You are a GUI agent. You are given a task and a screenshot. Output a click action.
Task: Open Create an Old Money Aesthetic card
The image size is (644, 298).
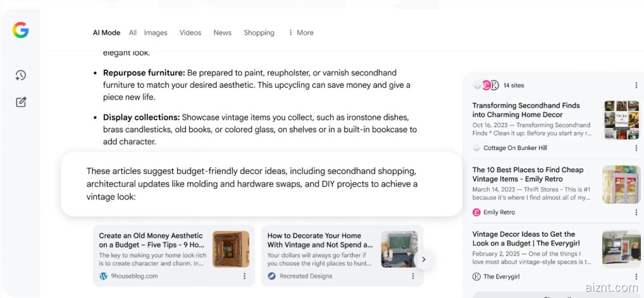point(151,240)
